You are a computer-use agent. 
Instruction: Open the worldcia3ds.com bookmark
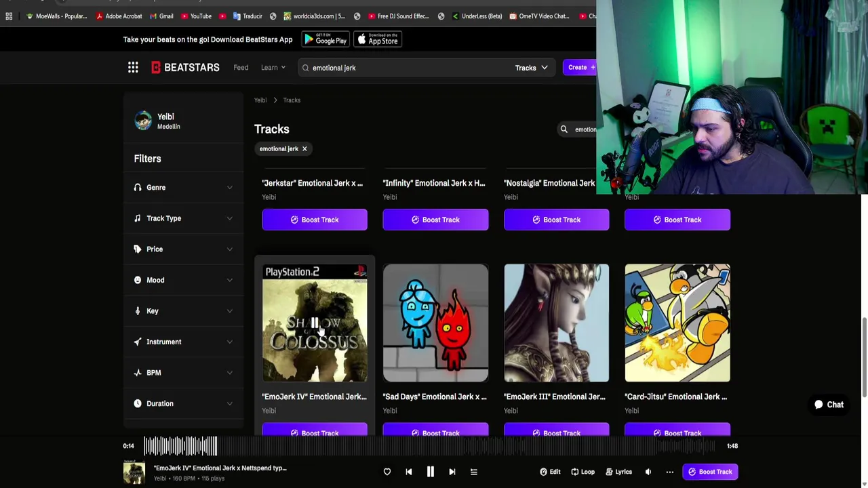314,16
